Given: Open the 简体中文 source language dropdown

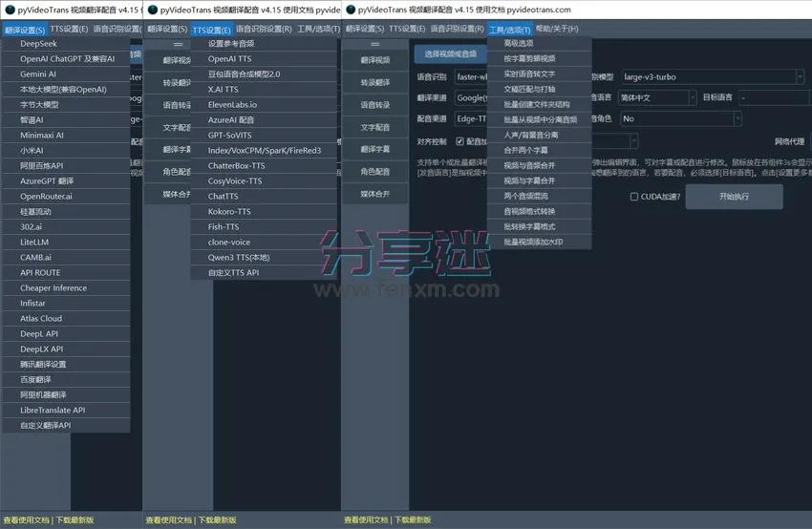Looking at the screenshot, I should [657, 97].
